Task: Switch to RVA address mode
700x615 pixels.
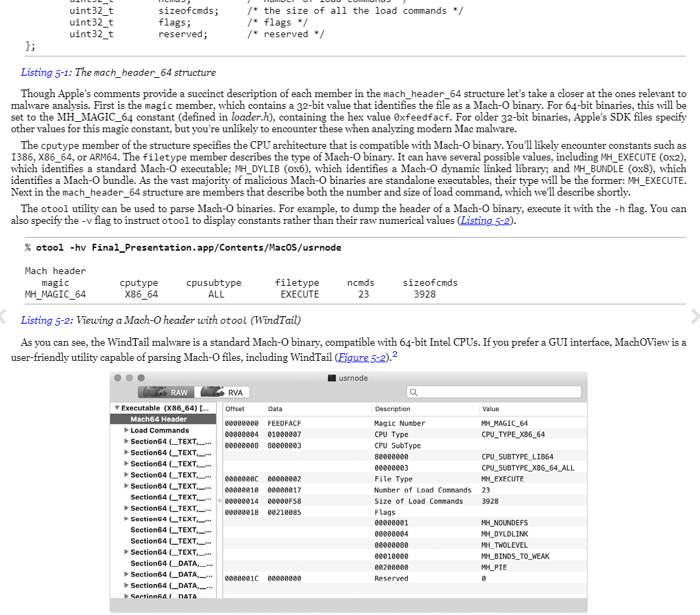Action: (223, 393)
